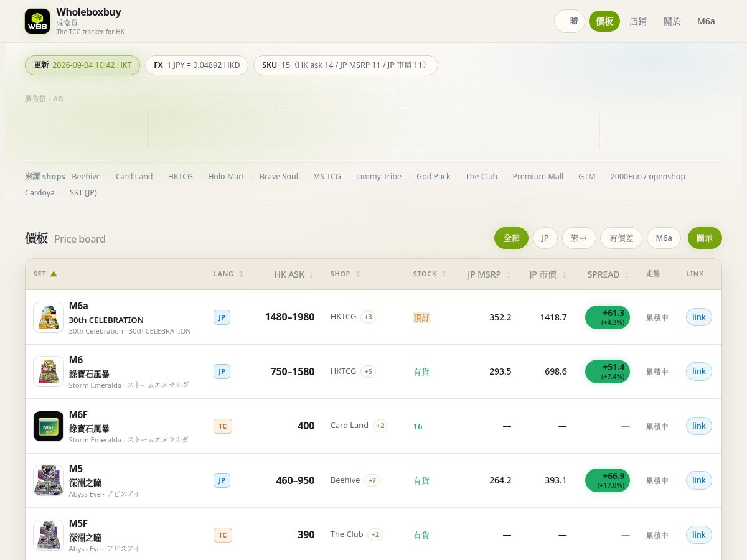Click Beehive in source shops list
This screenshot has height=560, width=747.
(86, 177)
